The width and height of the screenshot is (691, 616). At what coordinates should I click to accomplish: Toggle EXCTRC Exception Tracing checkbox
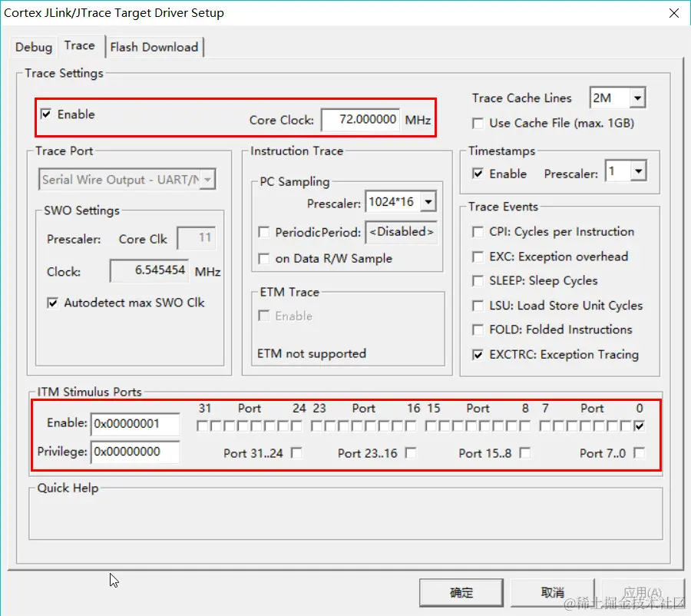click(478, 355)
